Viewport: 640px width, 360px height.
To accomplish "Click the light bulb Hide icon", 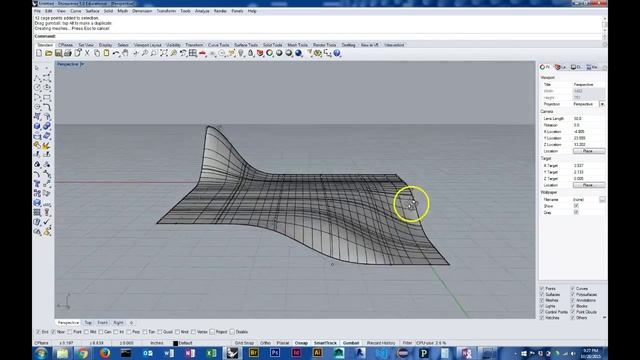I will [x=241, y=53].
